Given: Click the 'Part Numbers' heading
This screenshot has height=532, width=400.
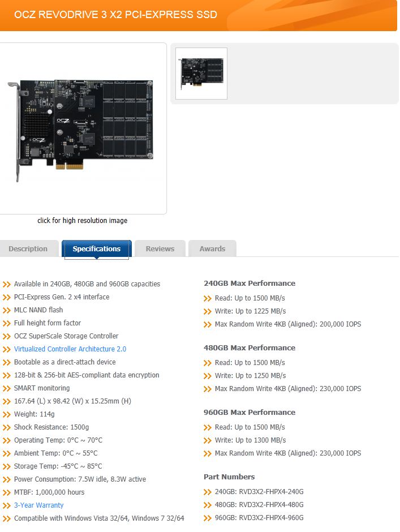Looking at the screenshot, I should (x=229, y=477).
